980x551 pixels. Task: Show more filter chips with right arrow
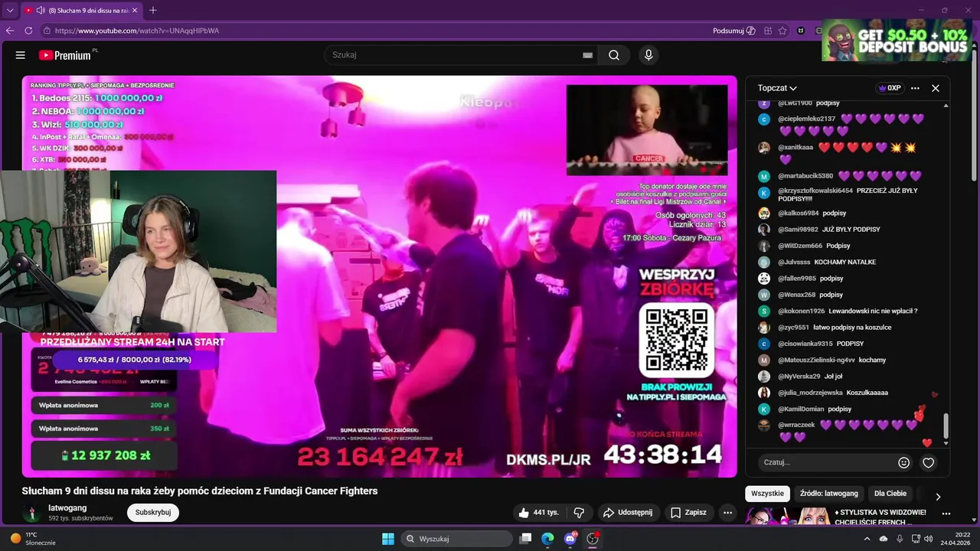click(938, 497)
